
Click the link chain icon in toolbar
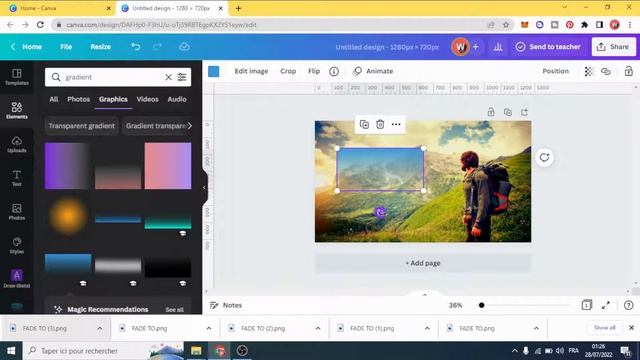pyautogui.click(x=606, y=71)
